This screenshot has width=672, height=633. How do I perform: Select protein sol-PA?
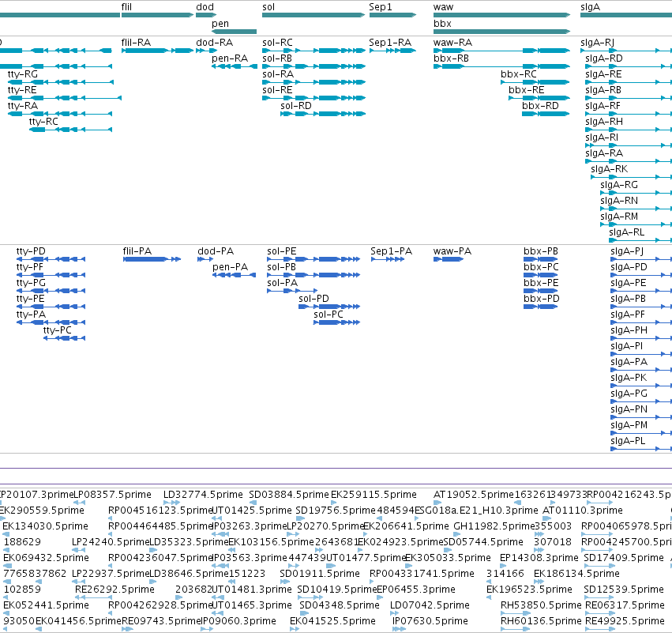coord(292,291)
